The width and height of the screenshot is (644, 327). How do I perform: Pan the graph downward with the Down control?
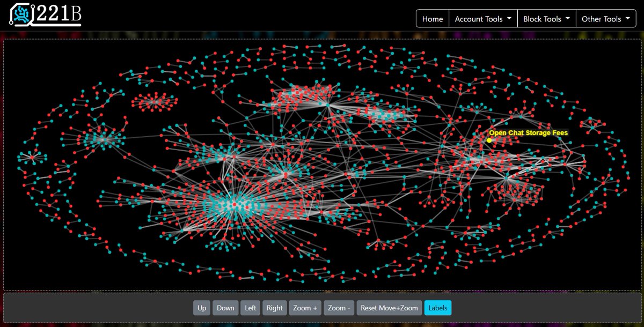coord(225,308)
